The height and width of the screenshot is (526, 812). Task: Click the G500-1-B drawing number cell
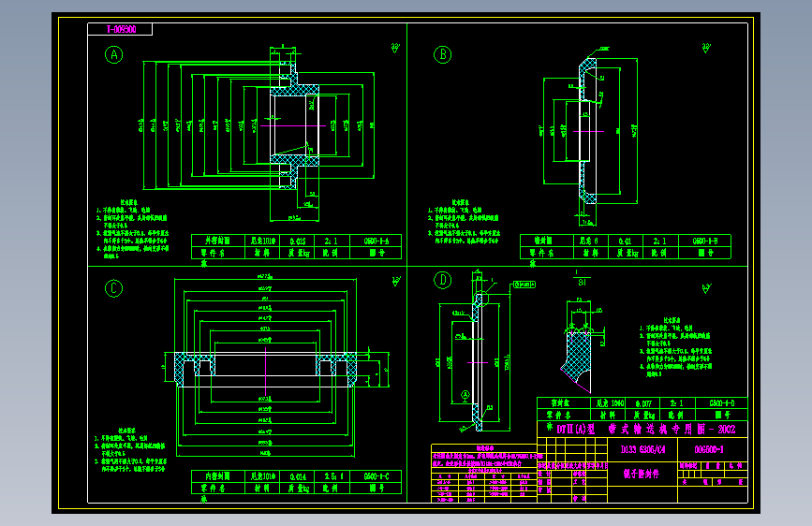705,241
